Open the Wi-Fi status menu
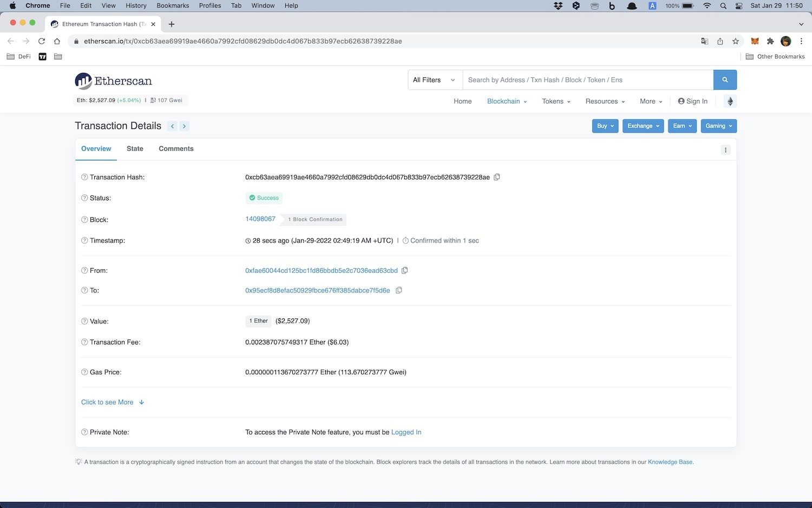The height and width of the screenshot is (508, 812). (707, 5)
